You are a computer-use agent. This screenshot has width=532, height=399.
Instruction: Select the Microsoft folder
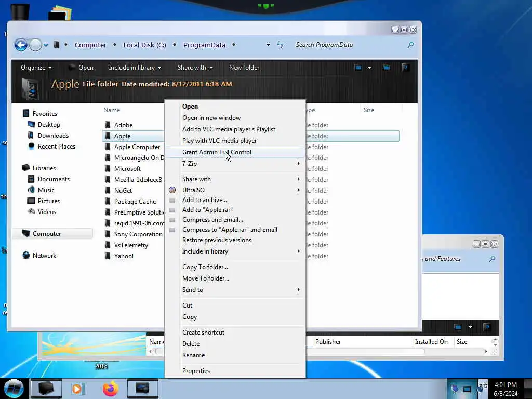pyautogui.click(x=127, y=168)
